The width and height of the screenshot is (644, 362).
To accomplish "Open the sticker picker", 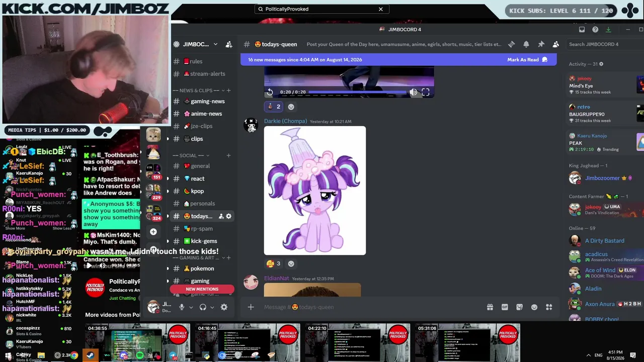I will pyautogui.click(x=520, y=307).
